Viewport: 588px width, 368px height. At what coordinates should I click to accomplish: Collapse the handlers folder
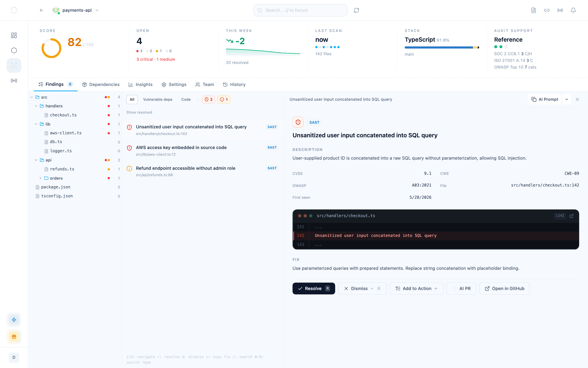coord(36,106)
